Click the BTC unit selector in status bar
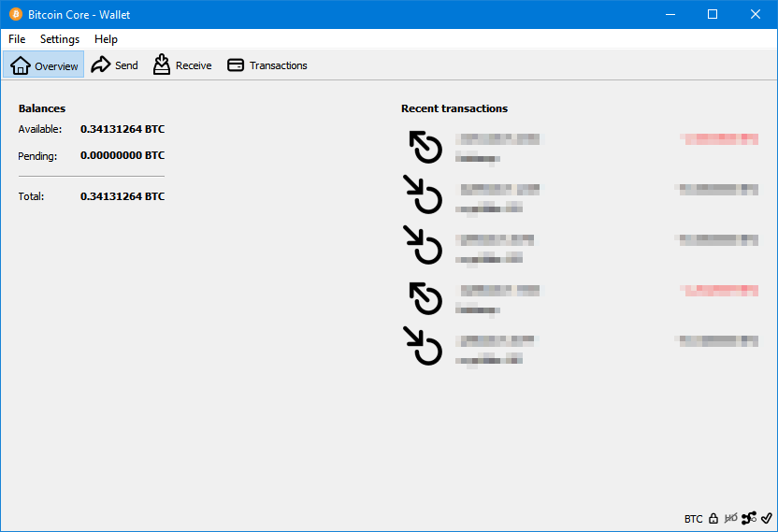 pos(693,519)
